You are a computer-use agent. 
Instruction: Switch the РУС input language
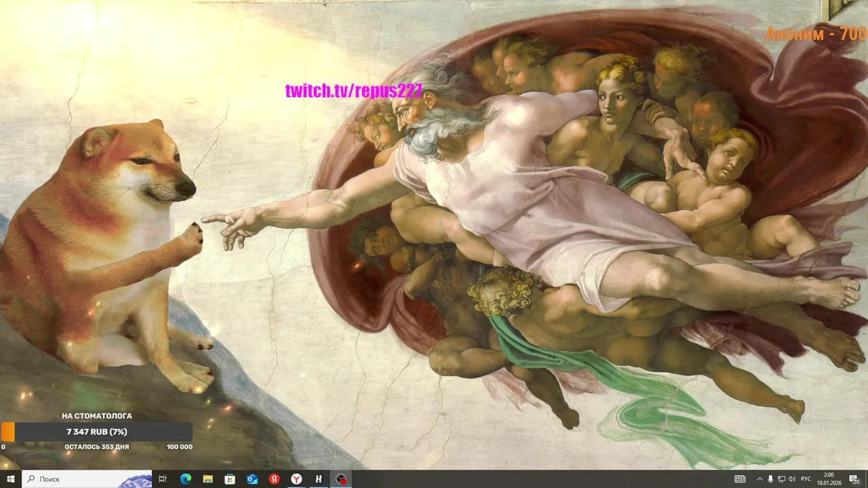click(806, 479)
